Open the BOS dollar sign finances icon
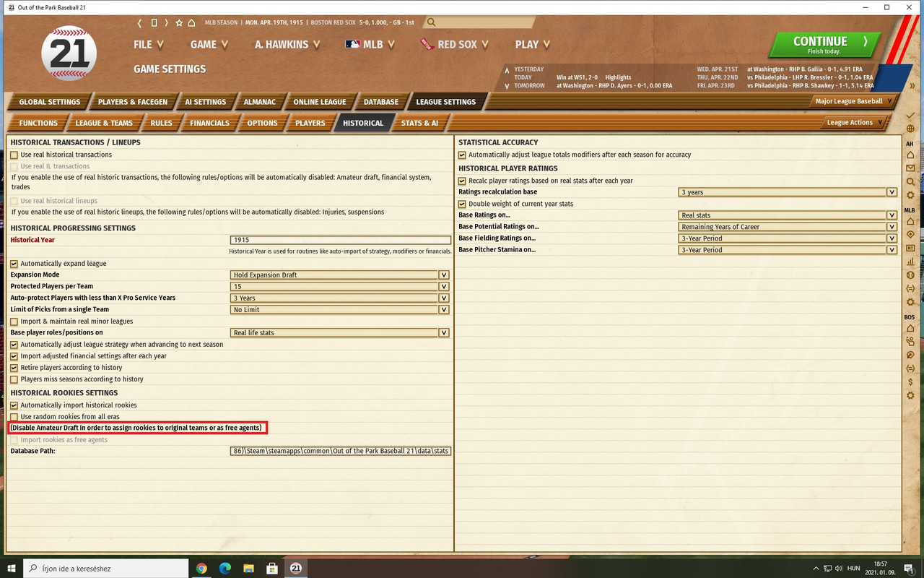 point(910,381)
